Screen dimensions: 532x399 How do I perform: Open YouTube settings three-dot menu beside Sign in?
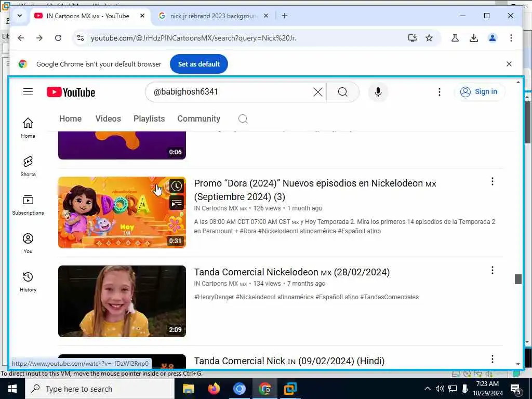tap(440, 92)
